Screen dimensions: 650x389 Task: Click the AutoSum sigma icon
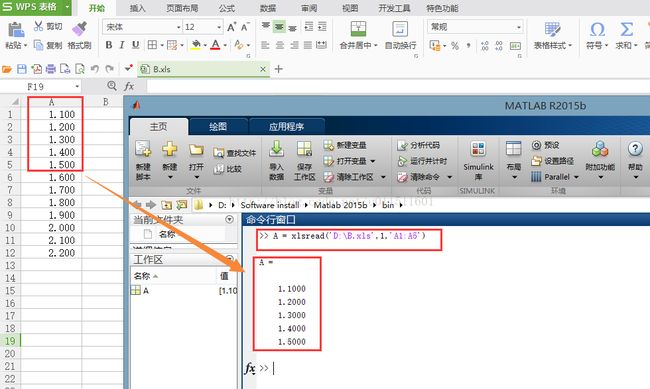click(626, 29)
